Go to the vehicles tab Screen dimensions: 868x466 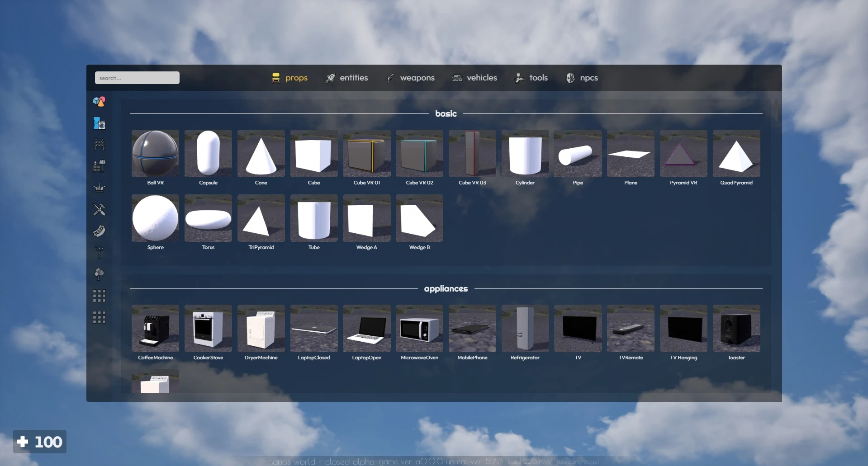click(474, 78)
